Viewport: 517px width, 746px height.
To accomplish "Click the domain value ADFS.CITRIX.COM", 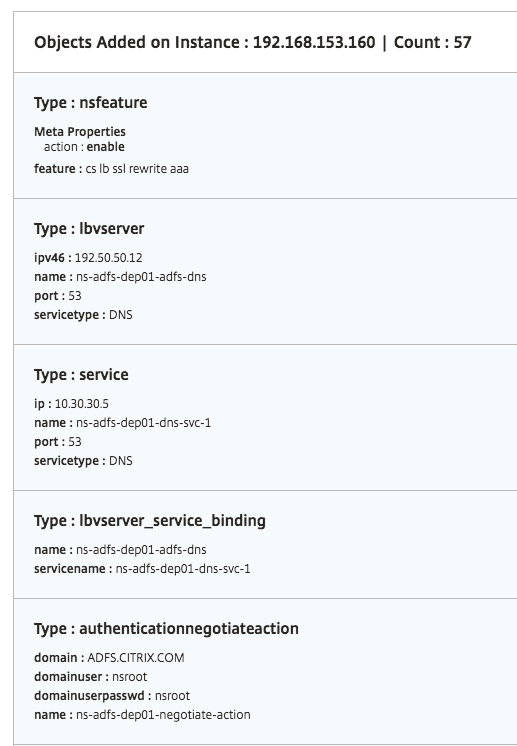I will pos(136,658).
